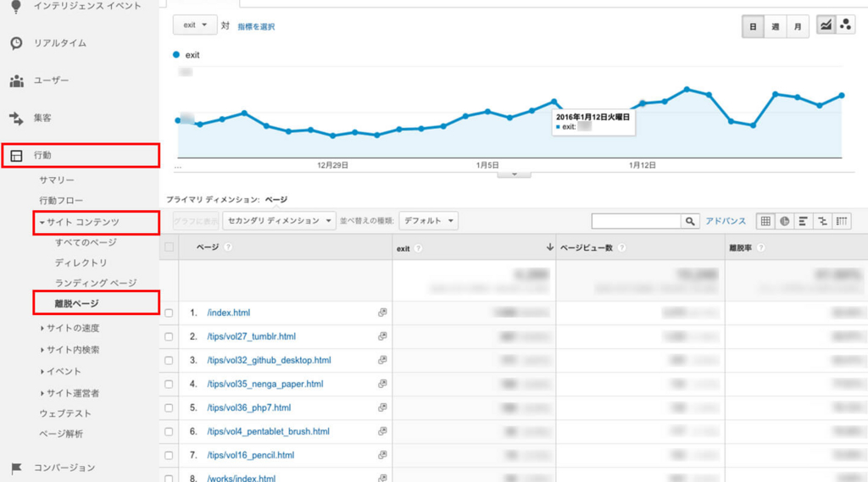Select the 月 (month) granularity tab
The width and height of the screenshot is (868, 482).
(798, 26)
